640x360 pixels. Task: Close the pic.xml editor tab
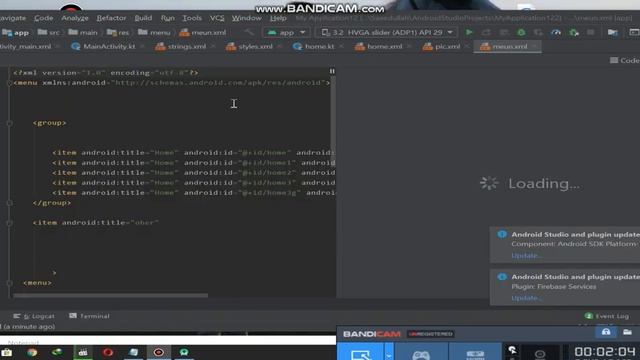(467, 47)
